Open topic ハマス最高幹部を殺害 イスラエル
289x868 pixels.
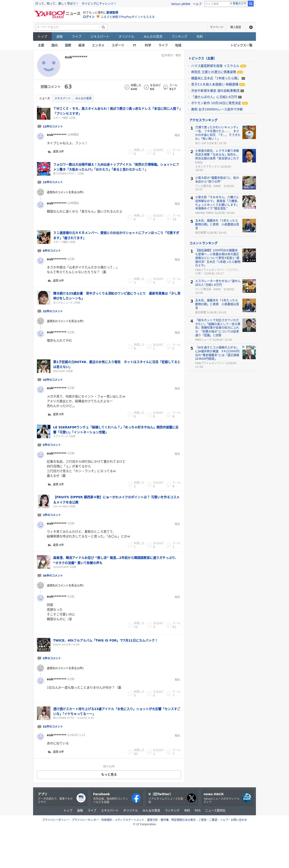coord(215,66)
